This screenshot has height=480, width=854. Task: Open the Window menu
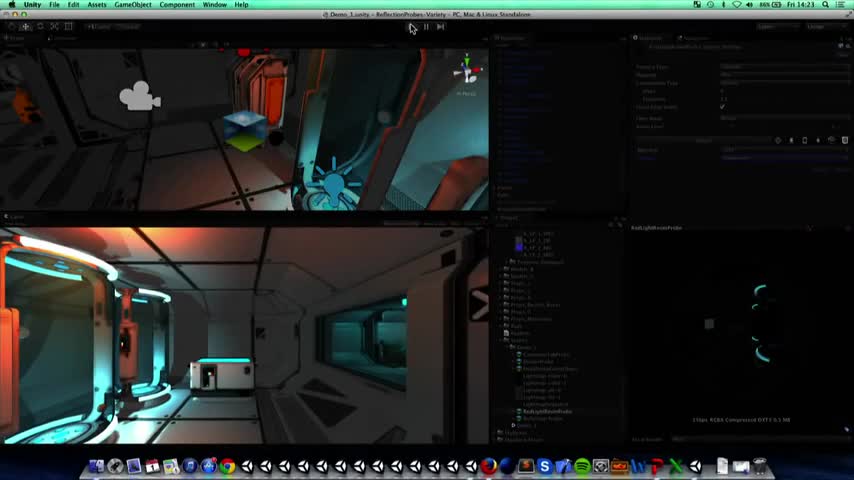pyautogui.click(x=215, y=4)
